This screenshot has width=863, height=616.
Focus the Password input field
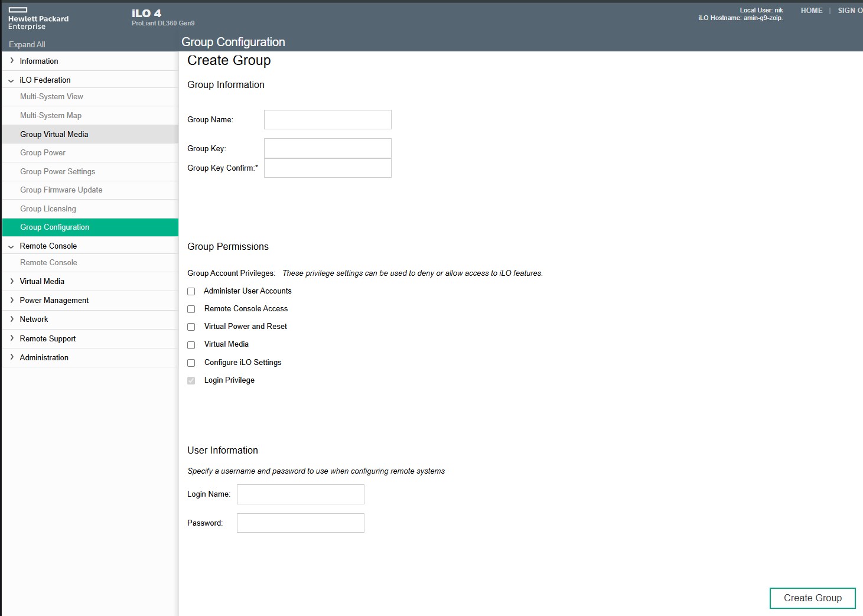tap(301, 523)
